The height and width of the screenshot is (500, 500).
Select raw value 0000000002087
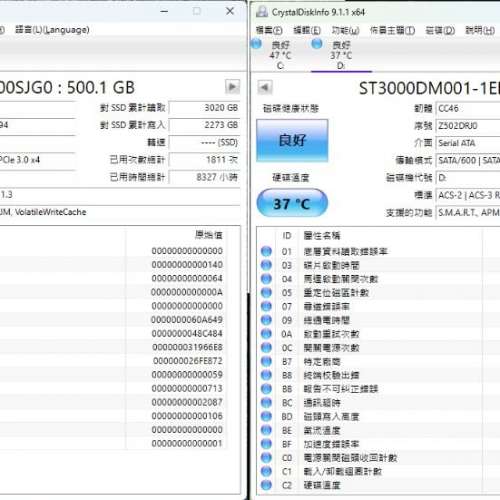pyautogui.click(x=187, y=402)
